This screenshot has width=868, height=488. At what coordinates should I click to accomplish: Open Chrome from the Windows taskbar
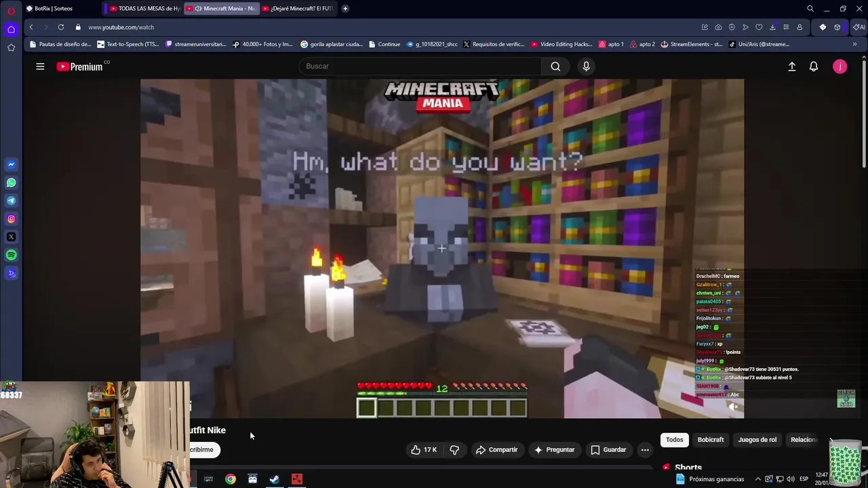231,479
